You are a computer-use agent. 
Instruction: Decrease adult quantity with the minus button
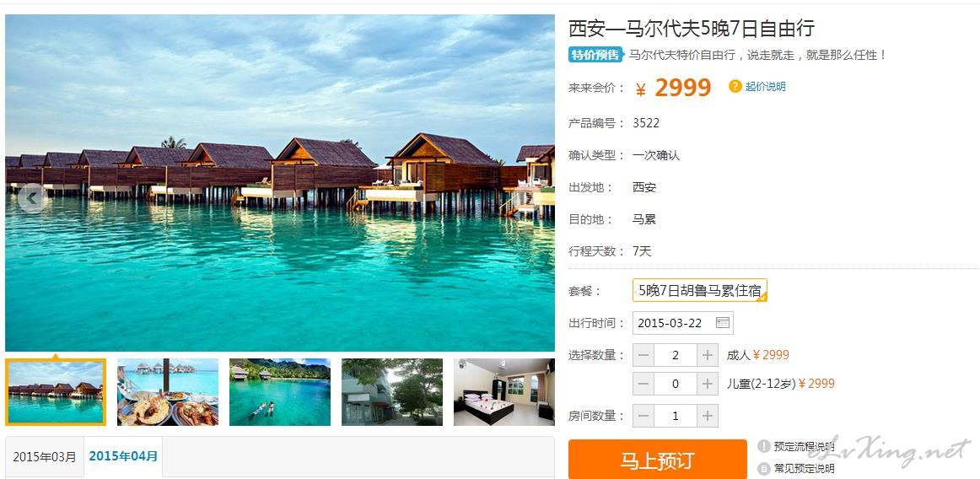point(643,355)
